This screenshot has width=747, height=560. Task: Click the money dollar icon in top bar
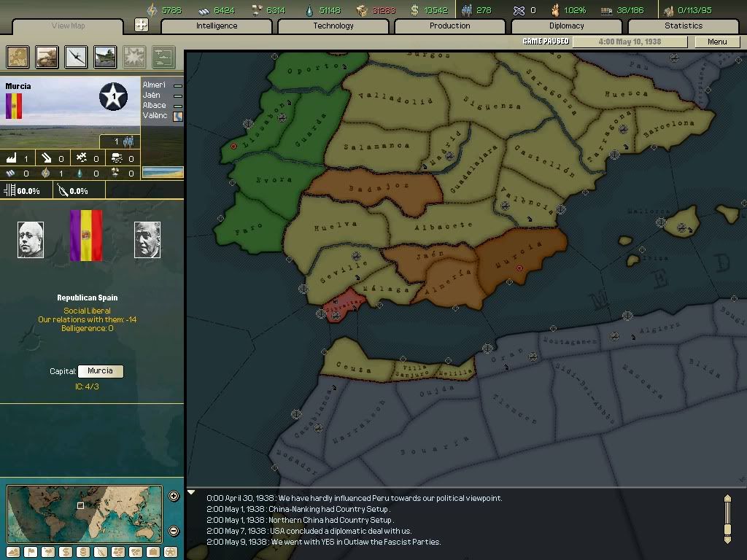(x=414, y=10)
